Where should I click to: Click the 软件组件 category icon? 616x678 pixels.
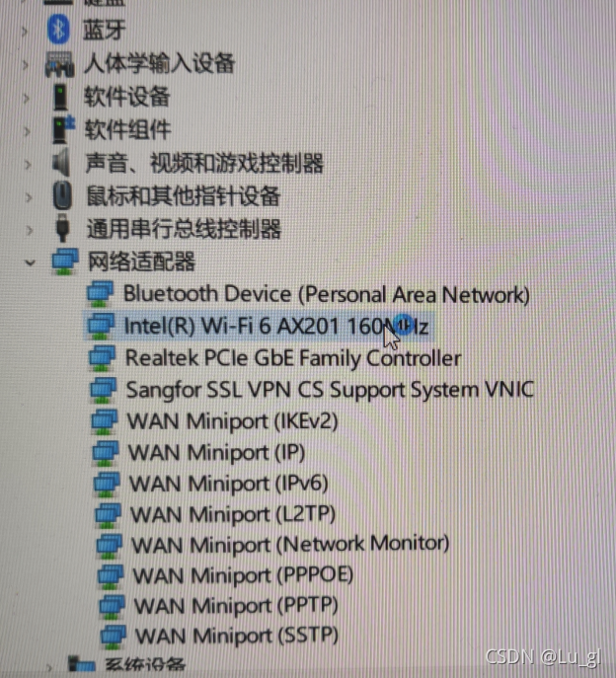(x=63, y=129)
